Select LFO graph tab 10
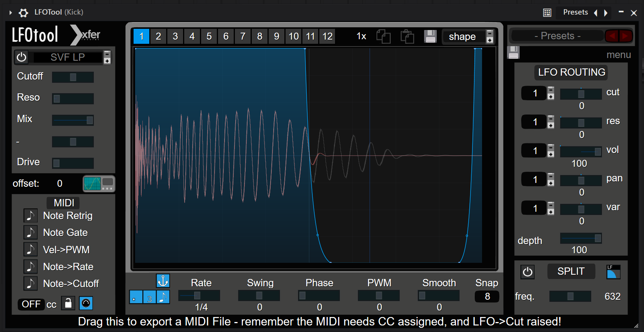This screenshot has width=644, height=332. 294,37
